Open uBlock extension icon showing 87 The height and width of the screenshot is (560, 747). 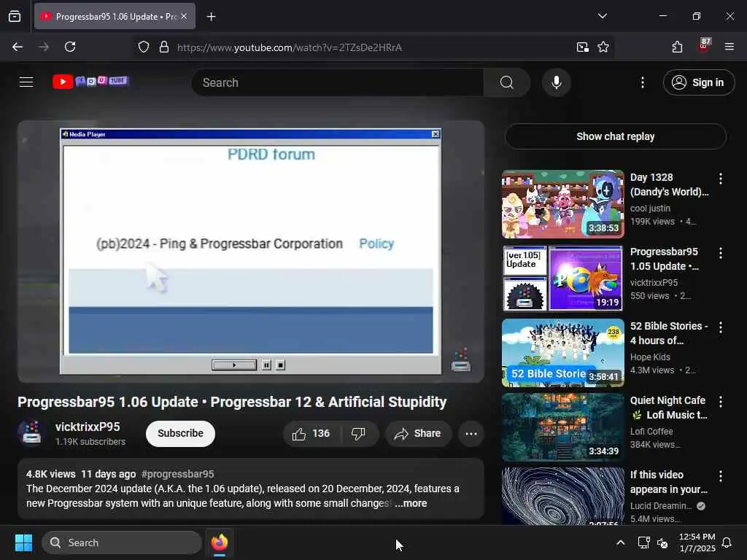click(704, 46)
